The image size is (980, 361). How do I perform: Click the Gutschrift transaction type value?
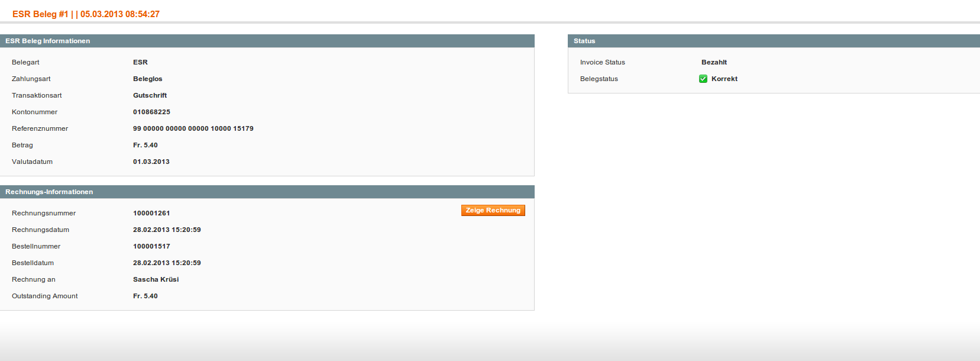point(150,95)
